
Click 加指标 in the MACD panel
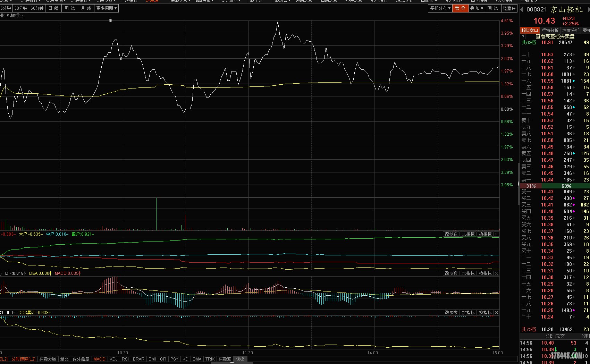[468, 273]
